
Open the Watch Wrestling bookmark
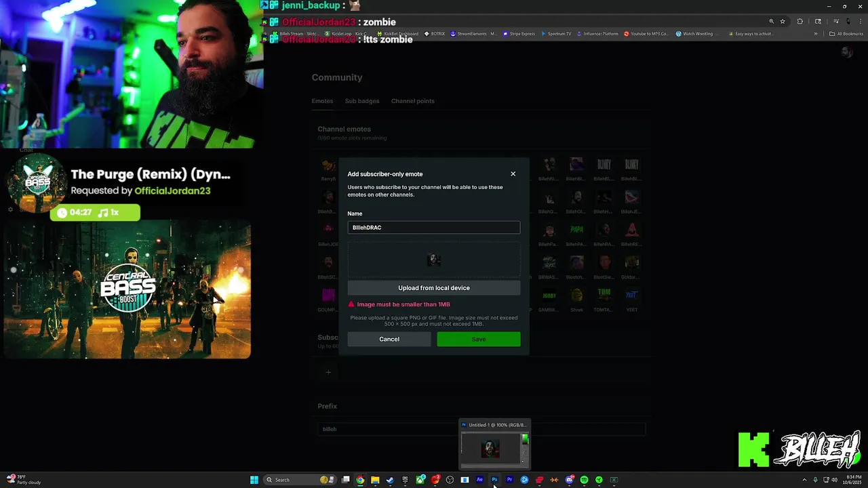tap(698, 34)
